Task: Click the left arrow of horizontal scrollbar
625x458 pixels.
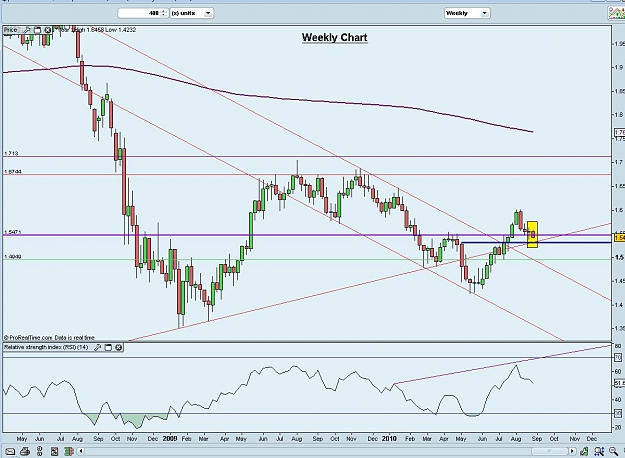Action: pos(81,451)
